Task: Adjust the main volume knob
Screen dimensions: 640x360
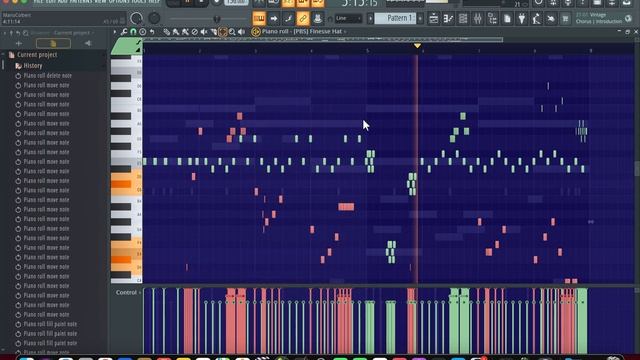Action: [136, 18]
